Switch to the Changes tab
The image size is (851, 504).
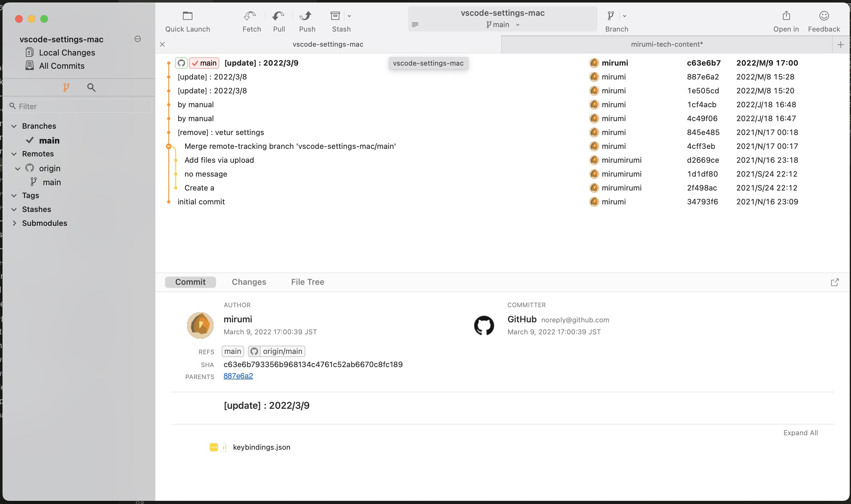click(249, 282)
